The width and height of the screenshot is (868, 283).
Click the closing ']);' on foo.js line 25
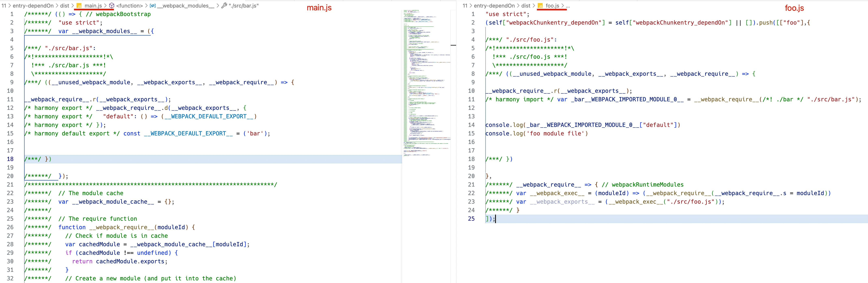[x=490, y=219]
